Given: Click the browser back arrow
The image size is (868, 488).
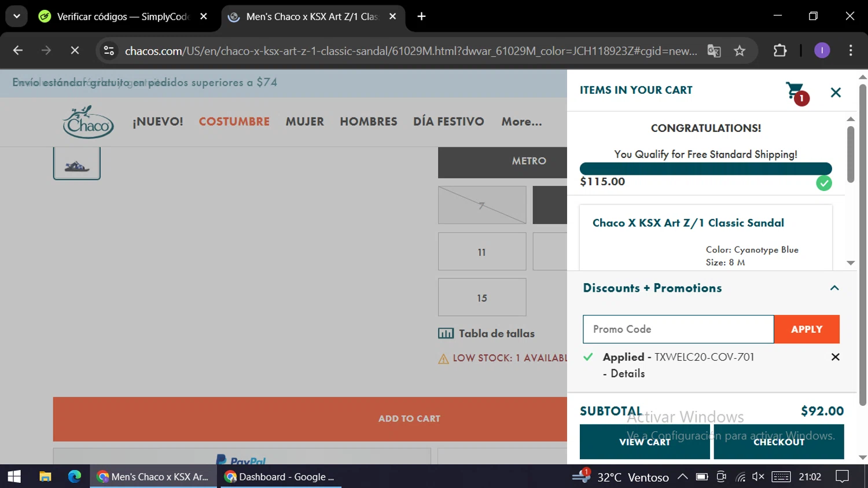Looking at the screenshot, I should tap(18, 51).
